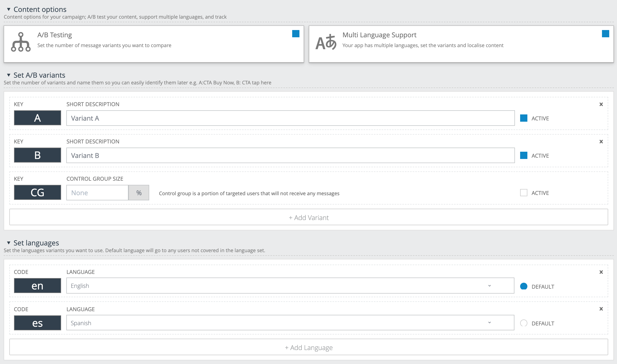This screenshot has height=364, width=617.
Task: Remove Variant A with its X icon
Action: (x=601, y=104)
